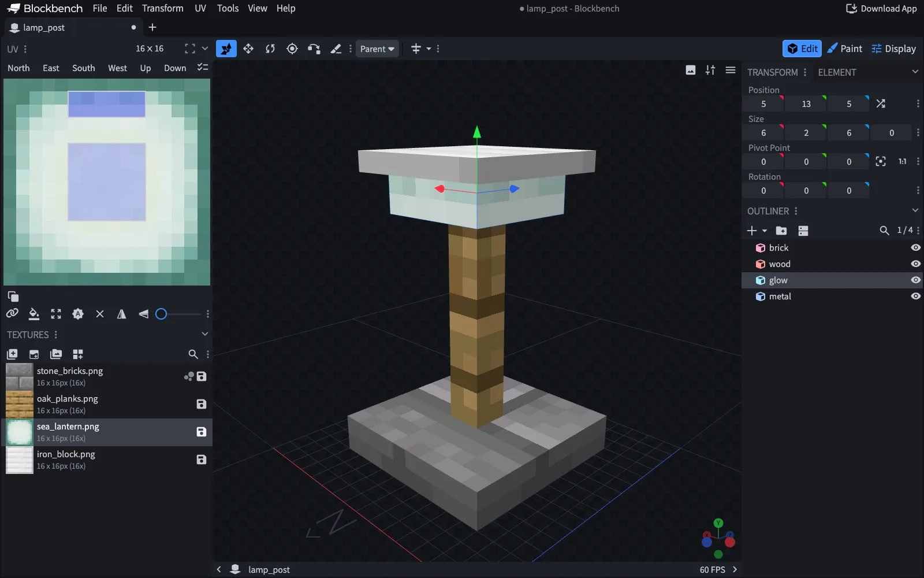Click Download App button
The height and width of the screenshot is (578, 924).
[881, 8]
